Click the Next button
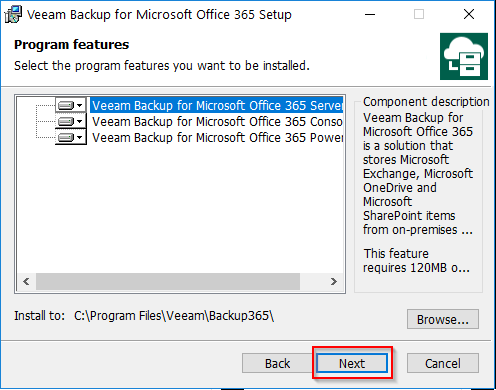 click(x=352, y=363)
